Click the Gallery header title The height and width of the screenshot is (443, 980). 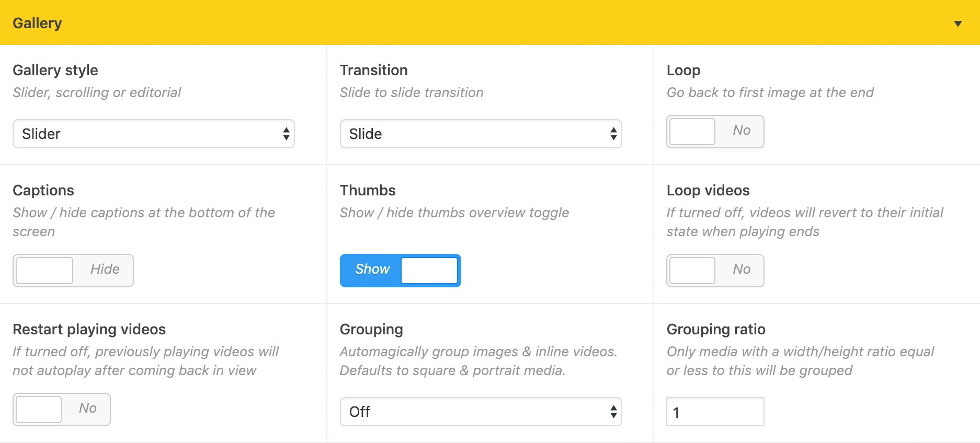(x=37, y=23)
